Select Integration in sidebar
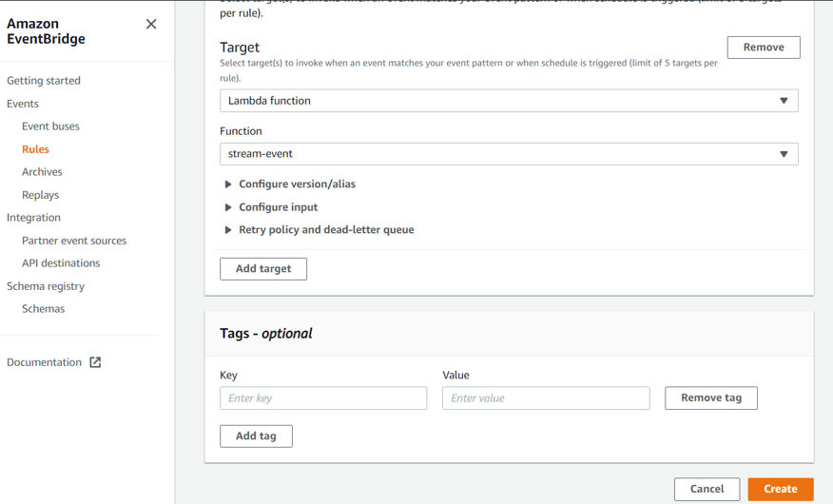This screenshot has height=504, width=833. tap(33, 218)
